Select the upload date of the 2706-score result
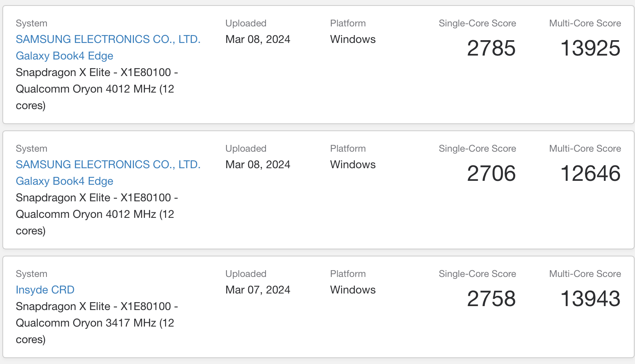The image size is (635, 364). pyautogui.click(x=258, y=165)
